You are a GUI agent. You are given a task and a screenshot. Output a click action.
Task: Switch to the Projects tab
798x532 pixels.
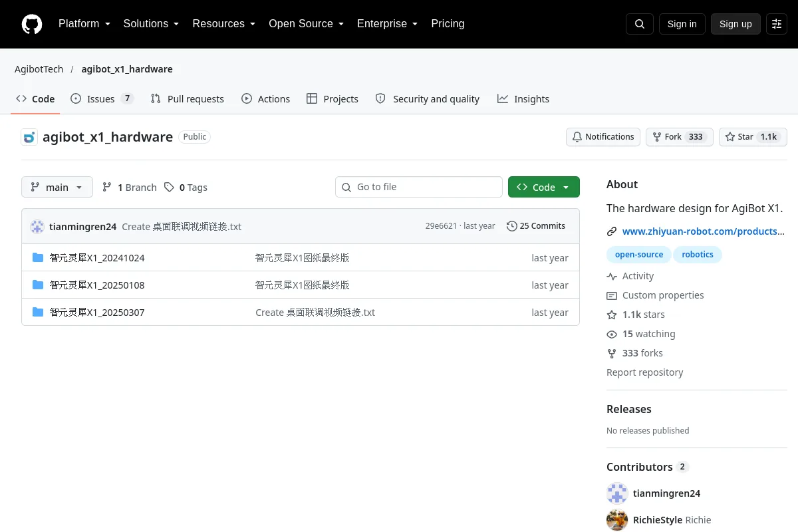pos(332,98)
